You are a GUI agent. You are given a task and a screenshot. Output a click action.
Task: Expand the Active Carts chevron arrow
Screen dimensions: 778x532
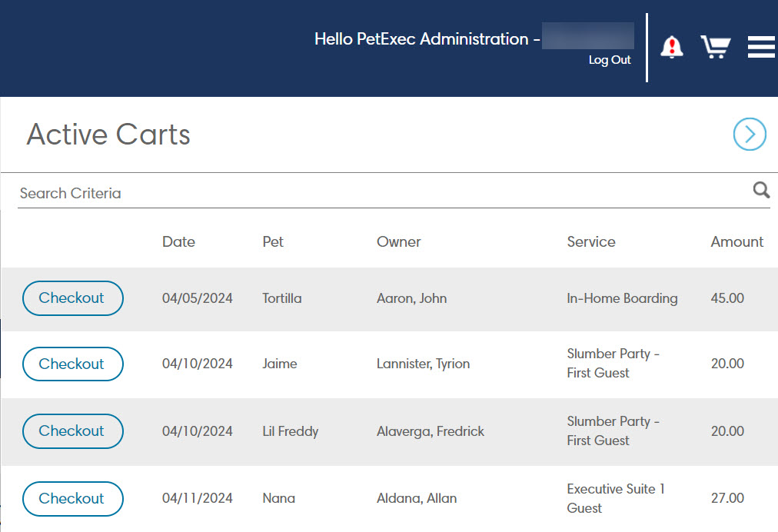pos(750,135)
